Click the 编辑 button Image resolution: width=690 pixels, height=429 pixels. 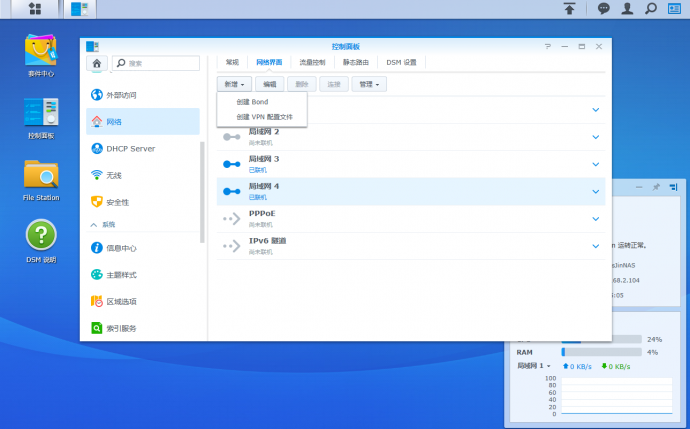click(269, 85)
